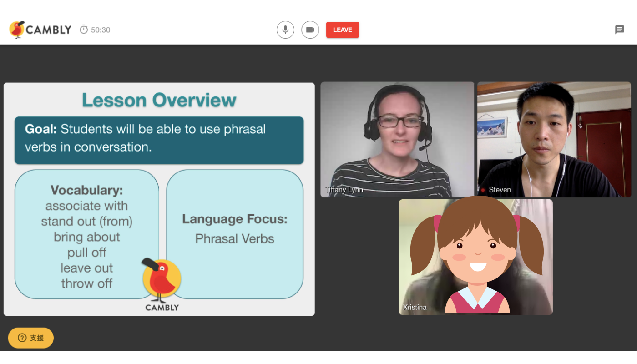This screenshot has width=637, height=364.
Task: Click the vocabulary phrase 'leave out'
Action: tap(86, 268)
